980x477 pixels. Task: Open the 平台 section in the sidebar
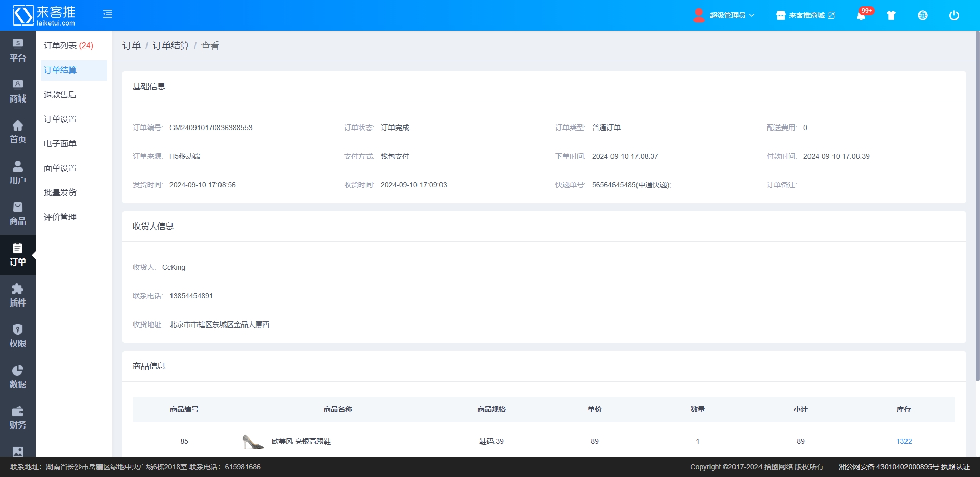[18, 51]
